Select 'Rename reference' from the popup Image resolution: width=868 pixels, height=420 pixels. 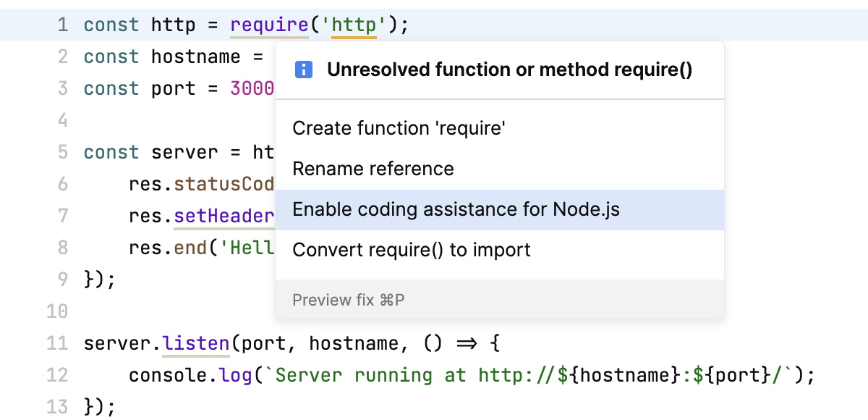pos(373,168)
